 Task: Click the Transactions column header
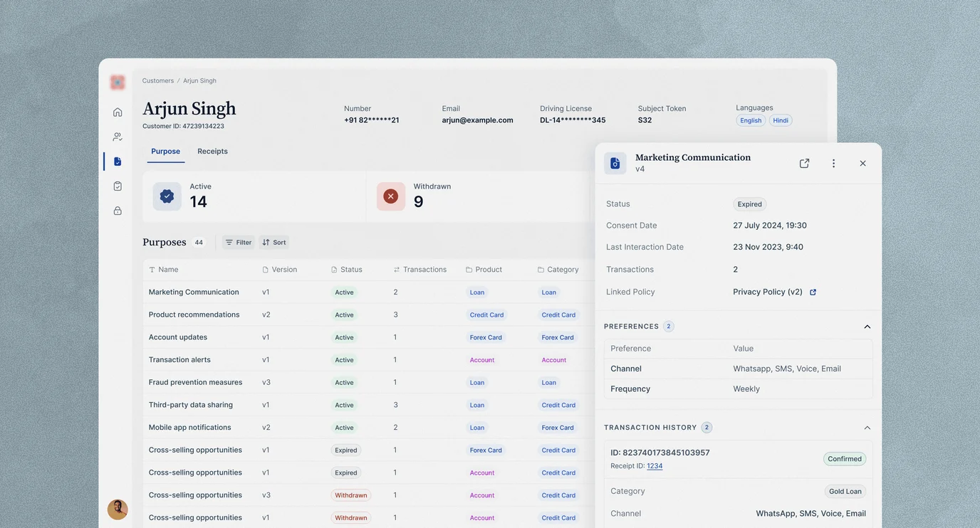pos(420,270)
